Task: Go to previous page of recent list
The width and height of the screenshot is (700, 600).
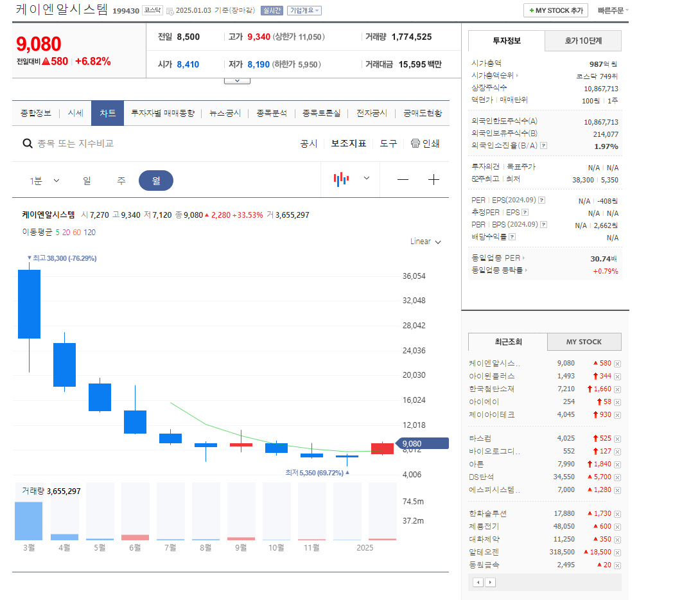Action: [x=478, y=582]
